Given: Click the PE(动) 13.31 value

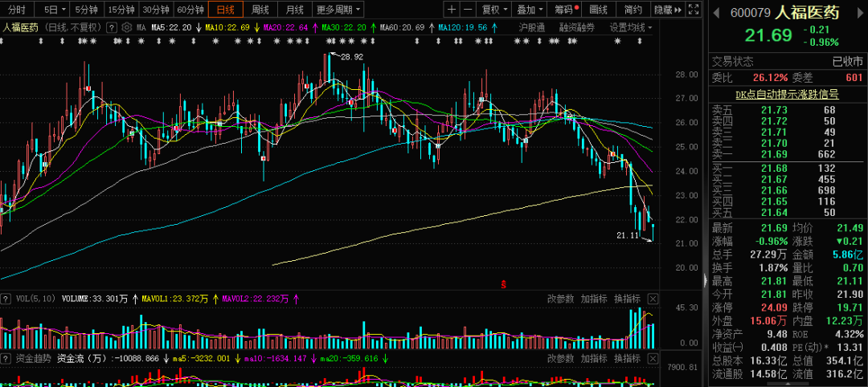Looking at the screenshot, I should pos(850,347).
